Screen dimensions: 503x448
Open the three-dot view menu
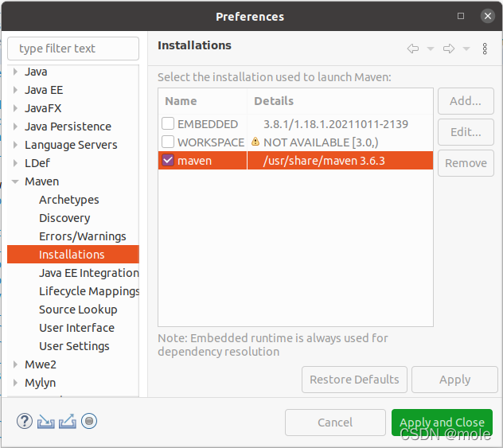click(x=485, y=49)
